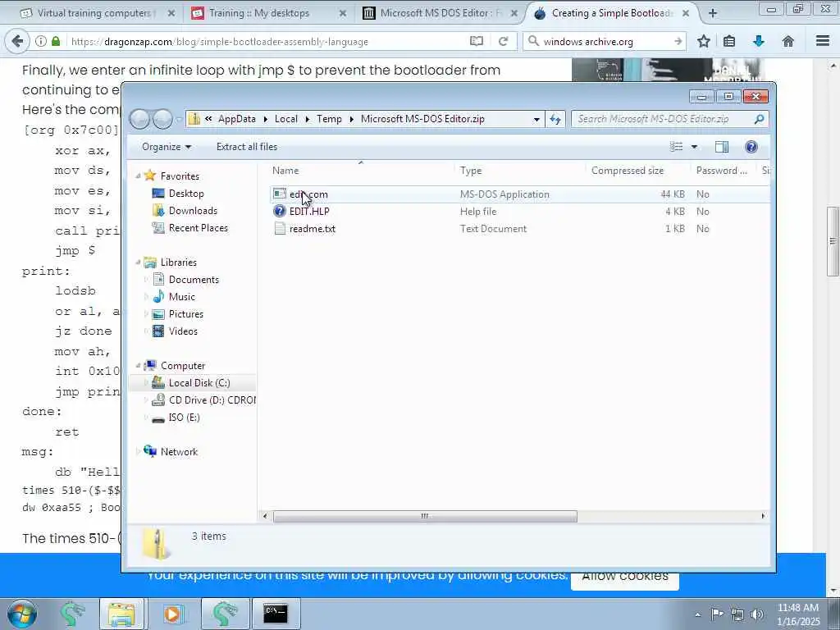Open the Music library
The height and width of the screenshot is (630, 840).
point(181,297)
